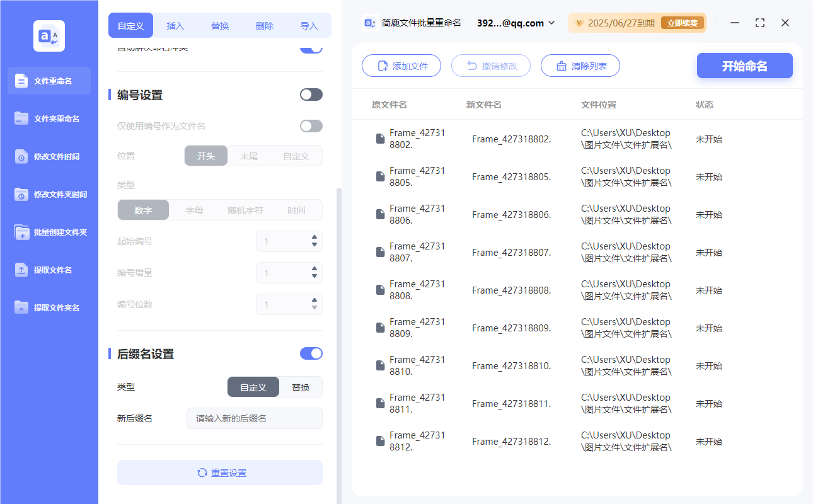This screenshot has width=813, height=504.
Task: Open the 导入 tab
Action: (309, 25)
